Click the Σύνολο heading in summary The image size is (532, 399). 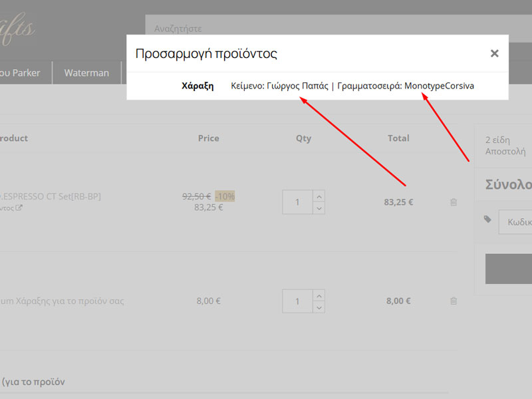pyautogui.click(x=509, y=185)
